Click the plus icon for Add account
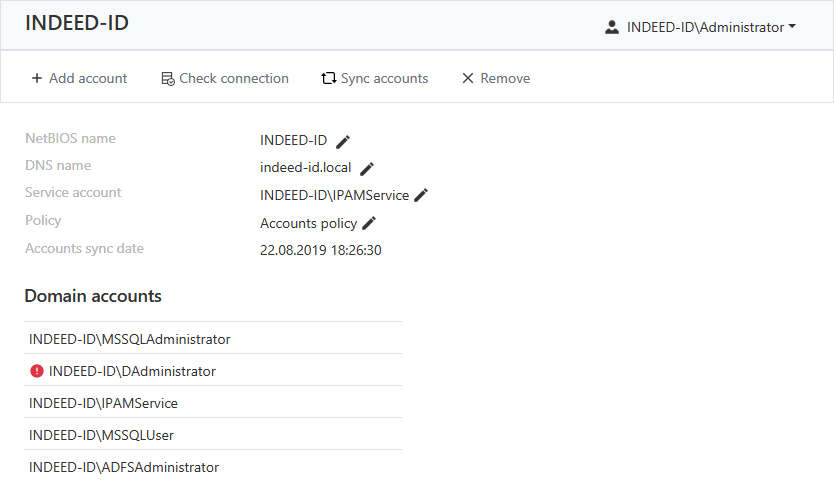Viewport: 834px width, 503px height. (37, 78)
